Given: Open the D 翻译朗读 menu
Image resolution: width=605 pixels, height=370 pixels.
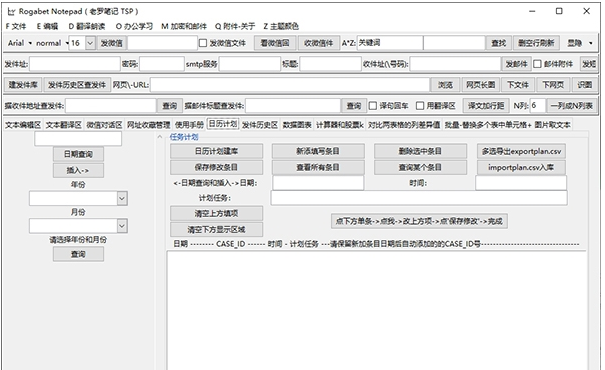Looking at the screenshot, I should click(x=87, y=26).
